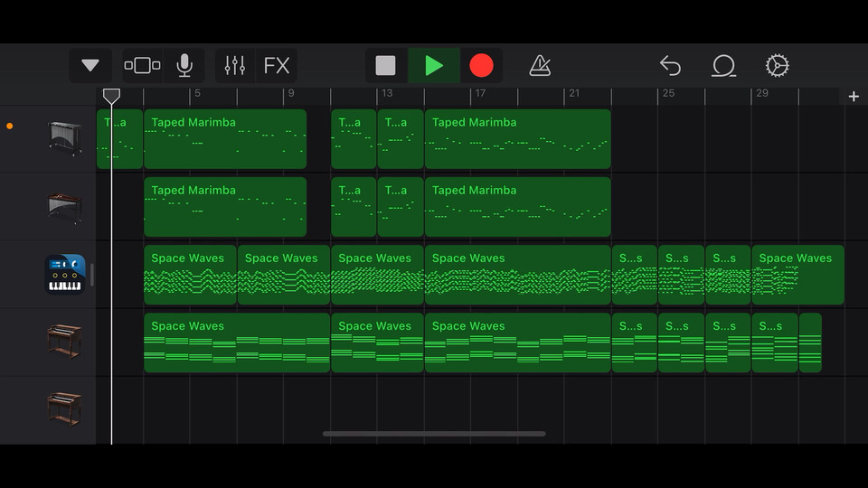Select organ track S...s region at bar 25
This screenshot has width=868, height=488.
coord(682,343)
